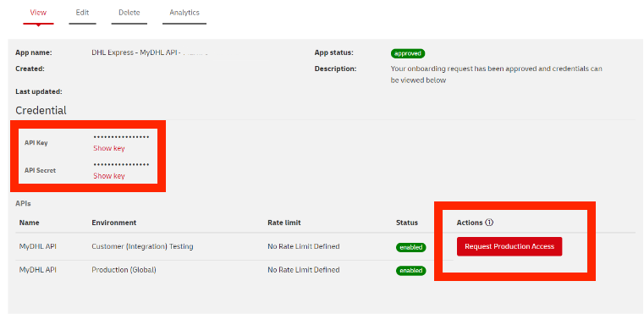
Task: Click Request Production Access button
Action: tap(509, 246)
